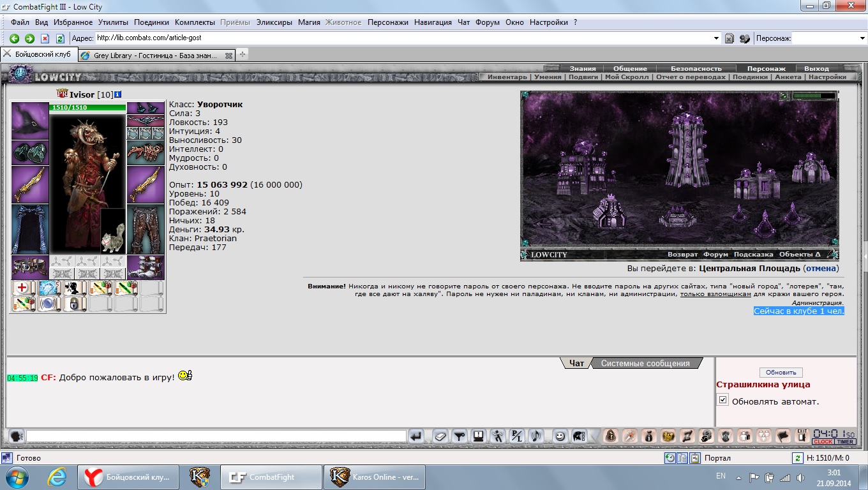Open the Магия menu
This screenshot has height=490, width=868.
coord(309,22)
